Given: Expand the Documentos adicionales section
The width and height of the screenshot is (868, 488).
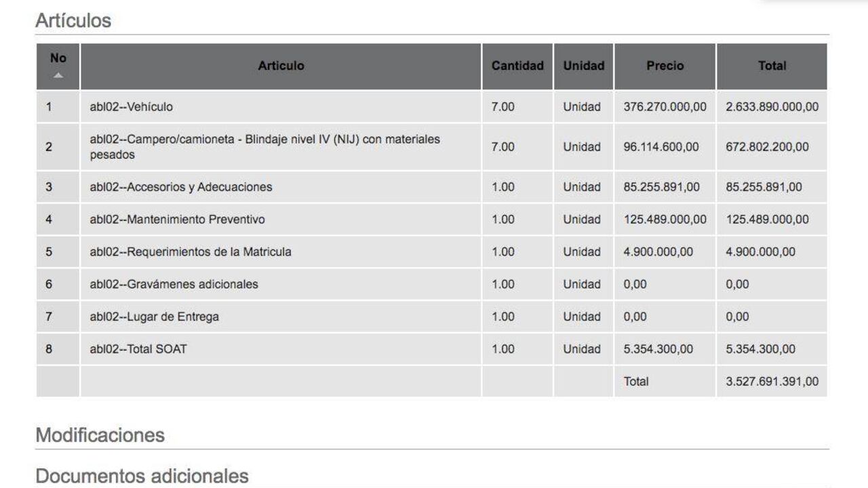Looking at the screenshot, I should point(142,476).
